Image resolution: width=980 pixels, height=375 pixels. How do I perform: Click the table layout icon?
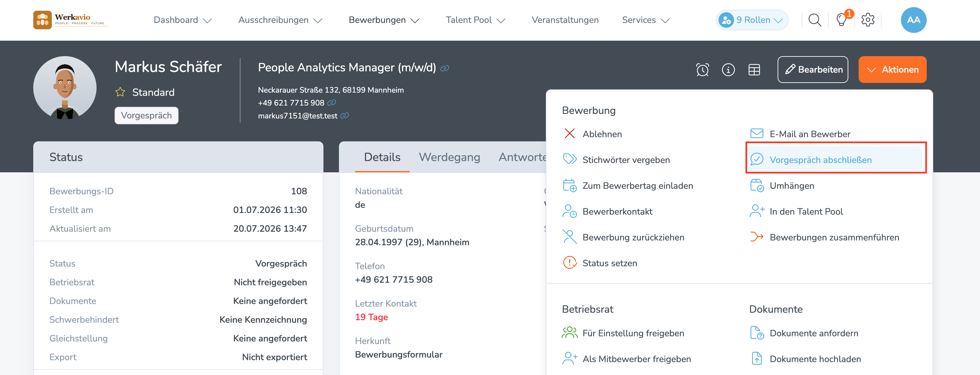(x=754, y=70)
